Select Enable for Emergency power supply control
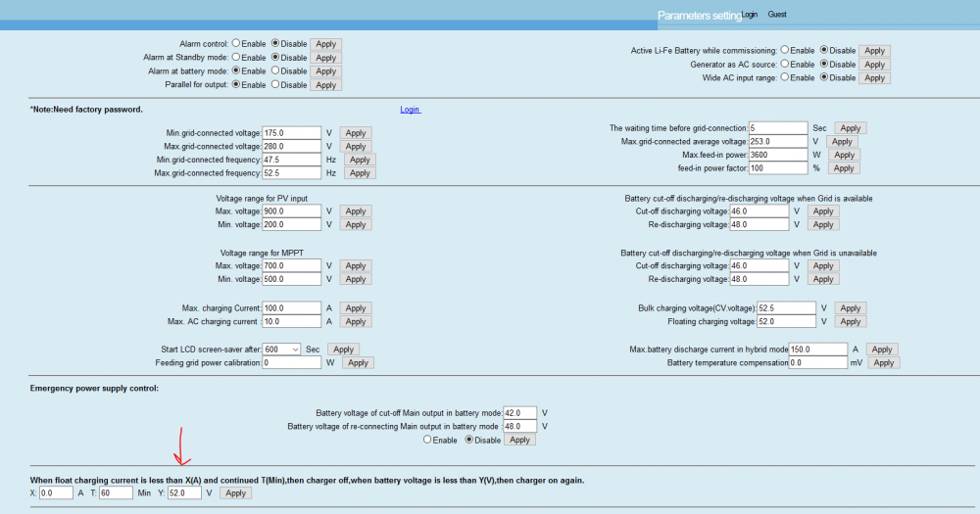This screenshot has height=514, width=980. coord(427,440)
